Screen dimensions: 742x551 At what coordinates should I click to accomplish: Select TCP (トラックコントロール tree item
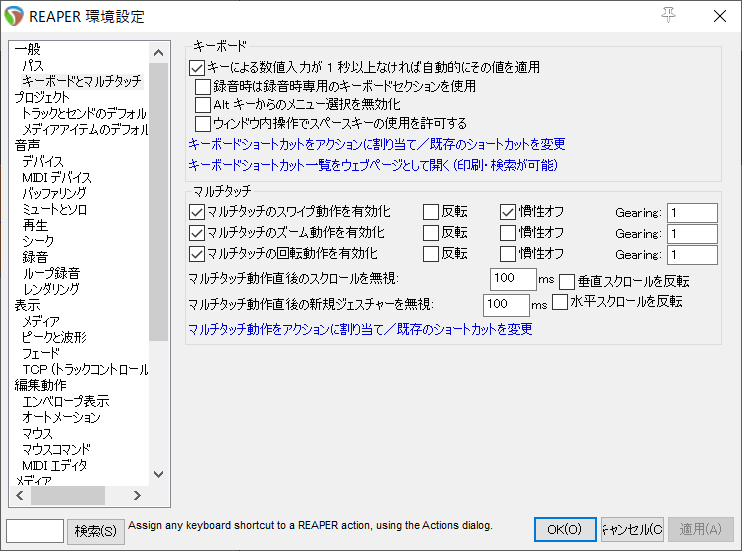click(85, 369)
